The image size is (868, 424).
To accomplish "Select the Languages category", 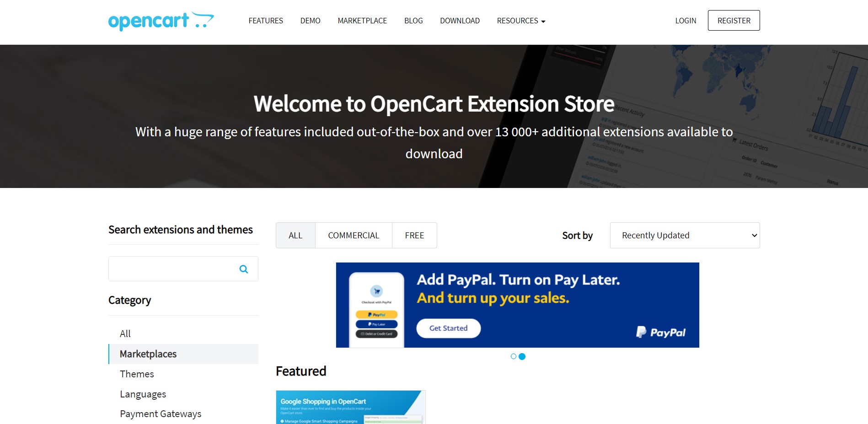I will click(x=143, y=394).
